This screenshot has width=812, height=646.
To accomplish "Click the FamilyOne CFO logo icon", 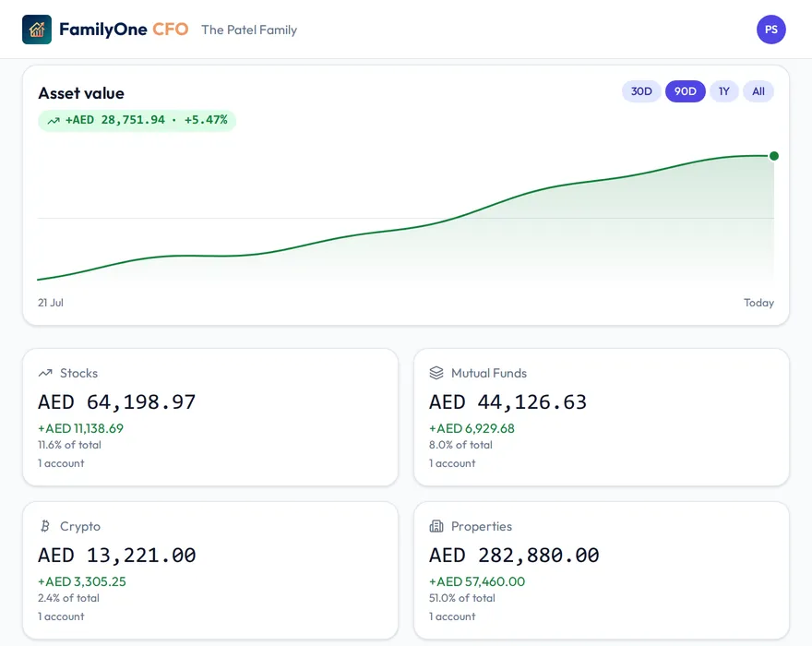I will point(37,30).
